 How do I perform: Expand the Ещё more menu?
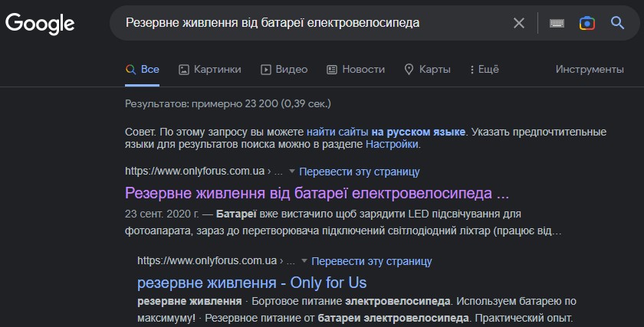(483, 69)
